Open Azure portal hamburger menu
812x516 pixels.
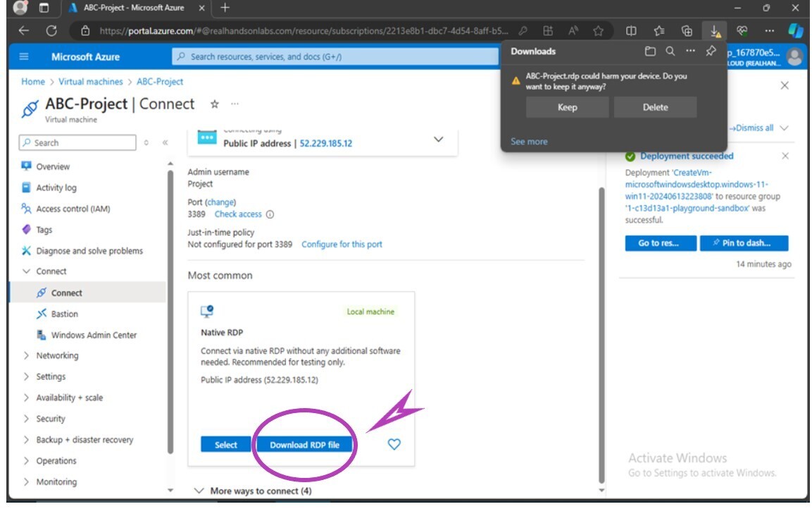[x=24, y=56]
